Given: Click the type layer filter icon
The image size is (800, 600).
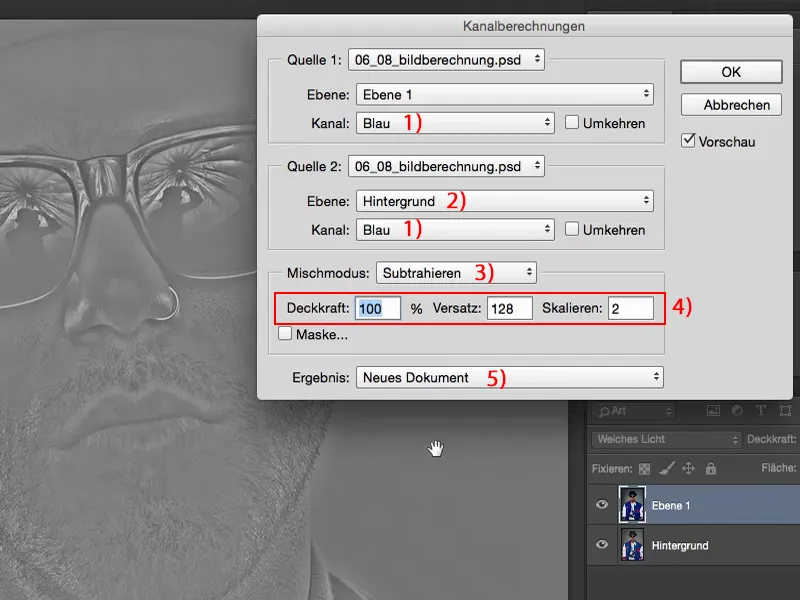Looking at the screenshot, I should [x=761, y=411].
